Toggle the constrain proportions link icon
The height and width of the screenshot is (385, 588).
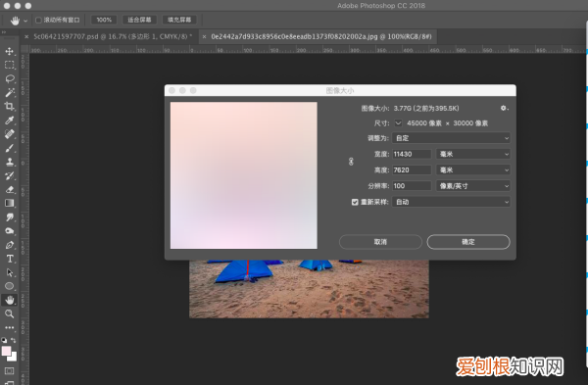pos(351,162)
